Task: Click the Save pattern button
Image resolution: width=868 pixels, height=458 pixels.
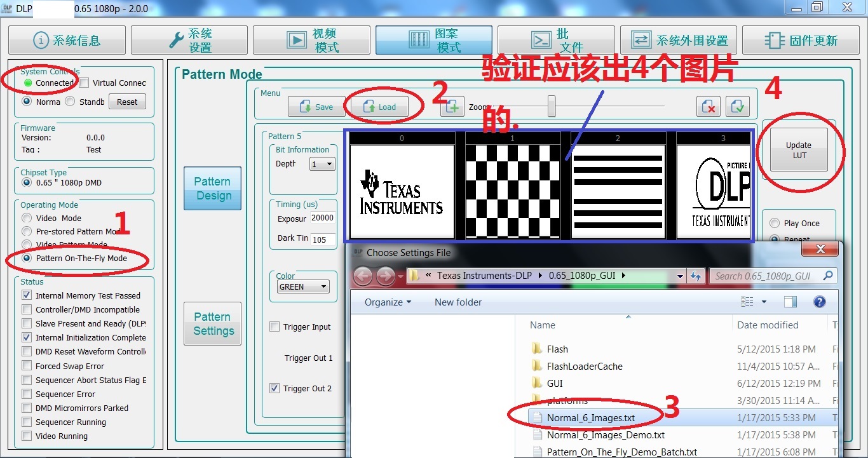Action: 316,107
